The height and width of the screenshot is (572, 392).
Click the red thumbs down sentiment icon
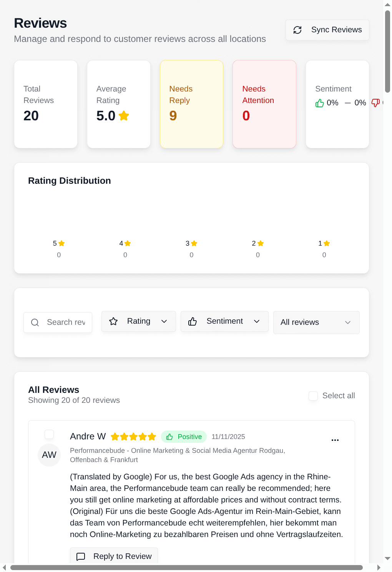coord(376,103)
